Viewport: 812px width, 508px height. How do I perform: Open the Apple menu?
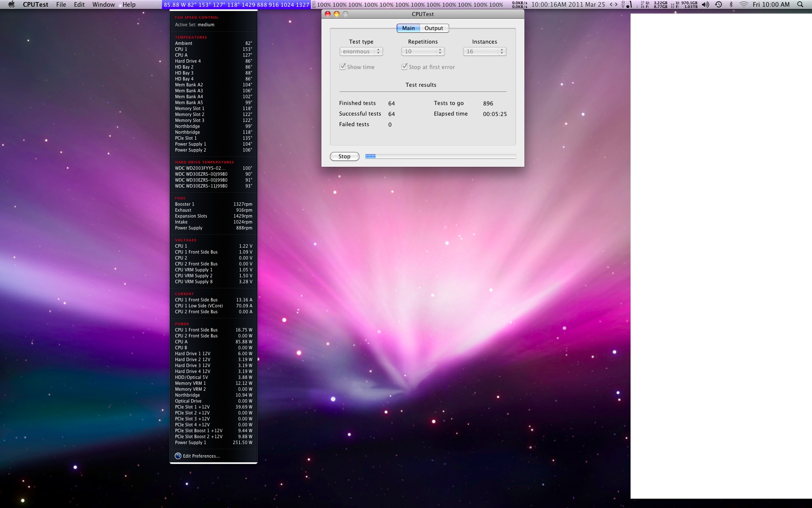[11, 5]
